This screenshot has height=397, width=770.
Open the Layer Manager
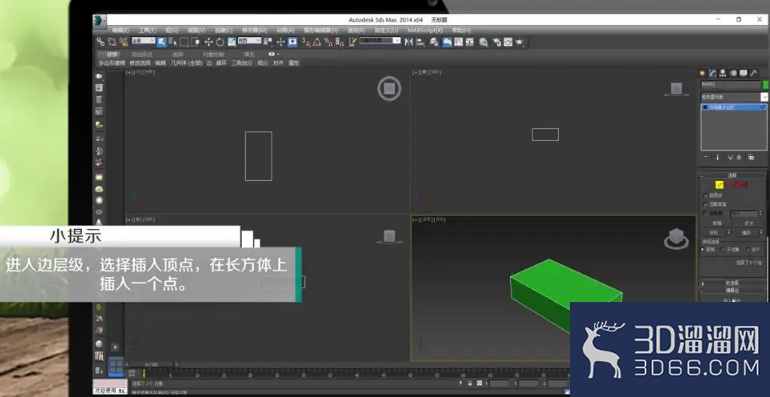point(434,42)
